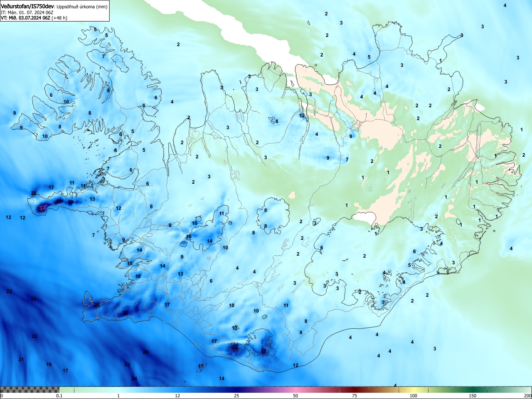Click the 150 label on the color scale
Image resolution: width=532 pixels, height=399 pixels.
point(473,396)
